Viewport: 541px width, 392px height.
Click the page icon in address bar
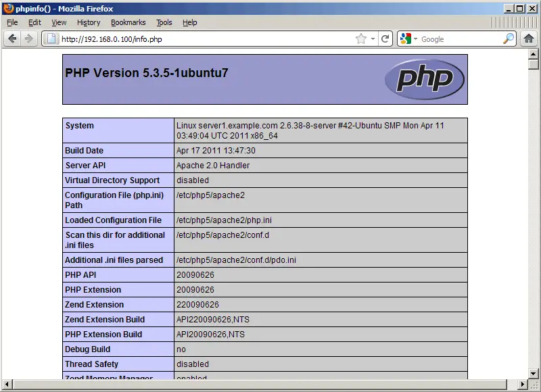tap(51, 39)
